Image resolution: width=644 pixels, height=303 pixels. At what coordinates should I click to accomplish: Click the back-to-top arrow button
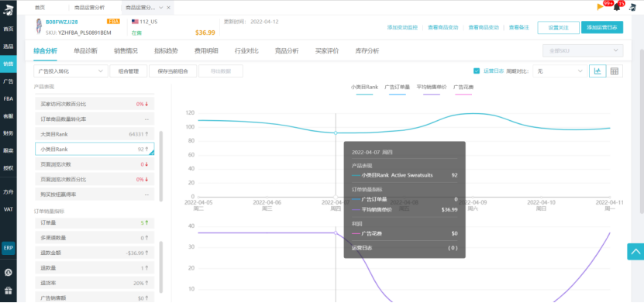(x=635, y=252)
